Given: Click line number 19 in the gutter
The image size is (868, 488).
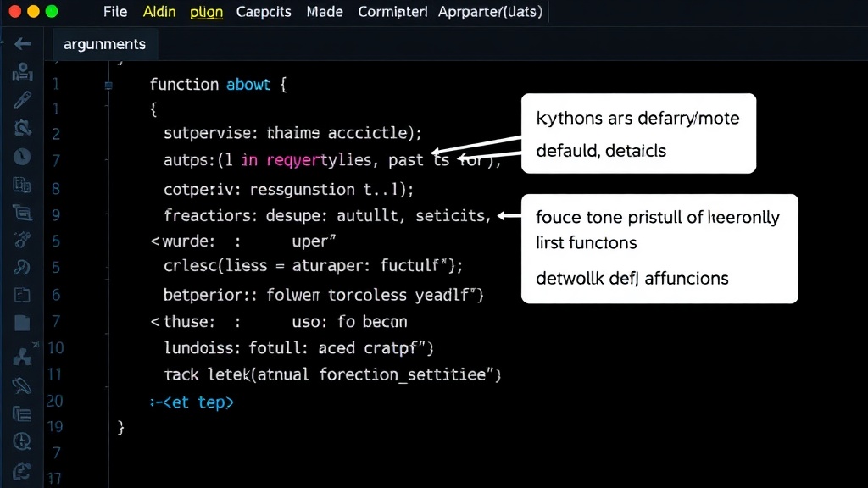Looking at the screenshot, I should [54, 427].
